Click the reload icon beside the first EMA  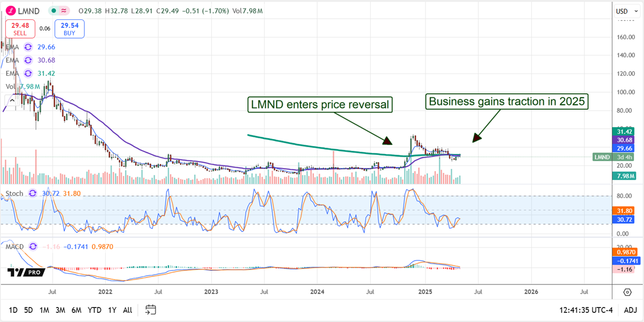click(27, 47)
